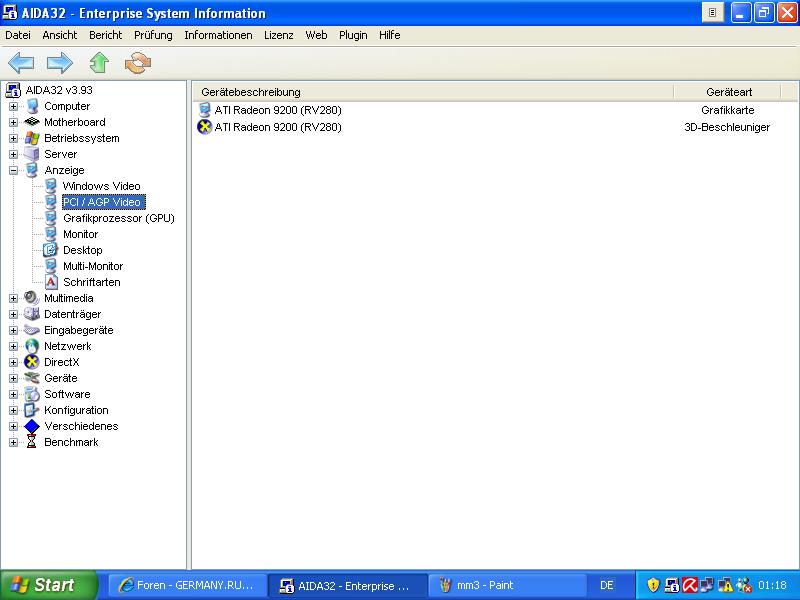
Task: Click the yellow security shield tray icon
Action: click(653, 585)
